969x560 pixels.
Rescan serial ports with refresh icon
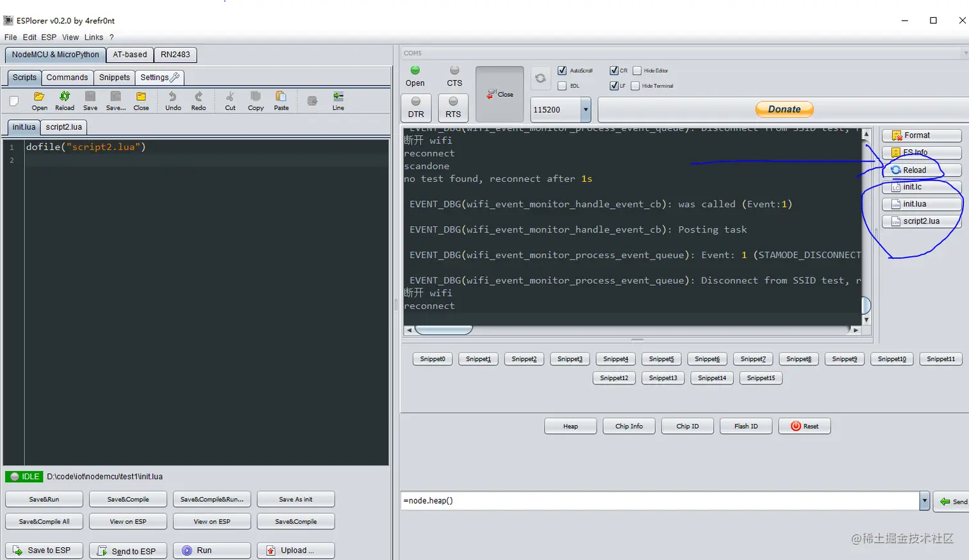click(x=540, y=78)
